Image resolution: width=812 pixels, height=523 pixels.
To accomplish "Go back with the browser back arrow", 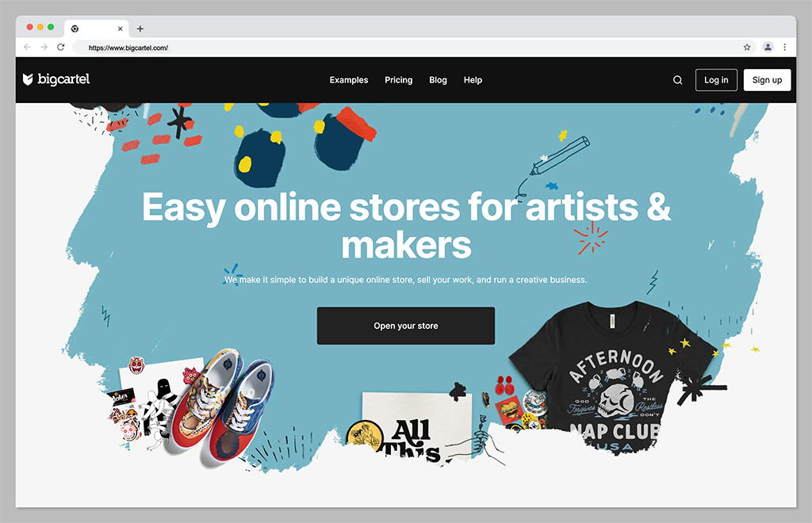I will 28,47.
